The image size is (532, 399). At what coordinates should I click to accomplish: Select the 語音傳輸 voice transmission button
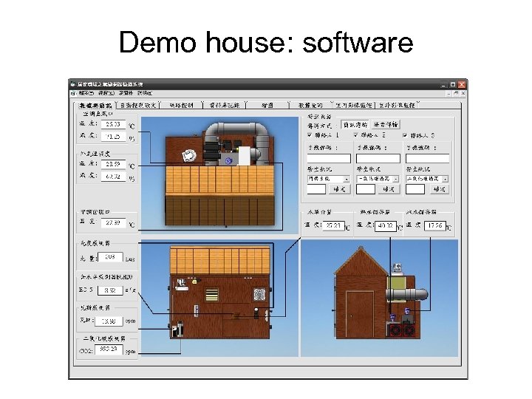(x=386, y=125)
